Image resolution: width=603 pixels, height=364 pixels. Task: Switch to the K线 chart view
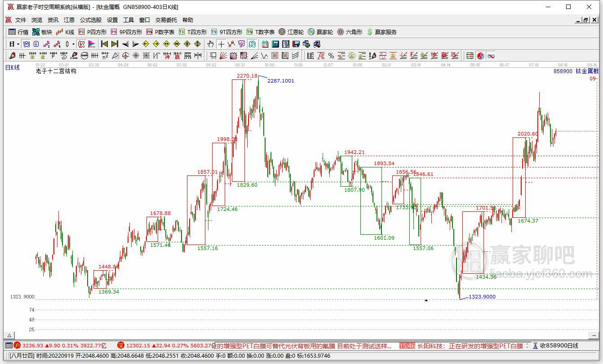pyautogui.click(x=65, y=32)
